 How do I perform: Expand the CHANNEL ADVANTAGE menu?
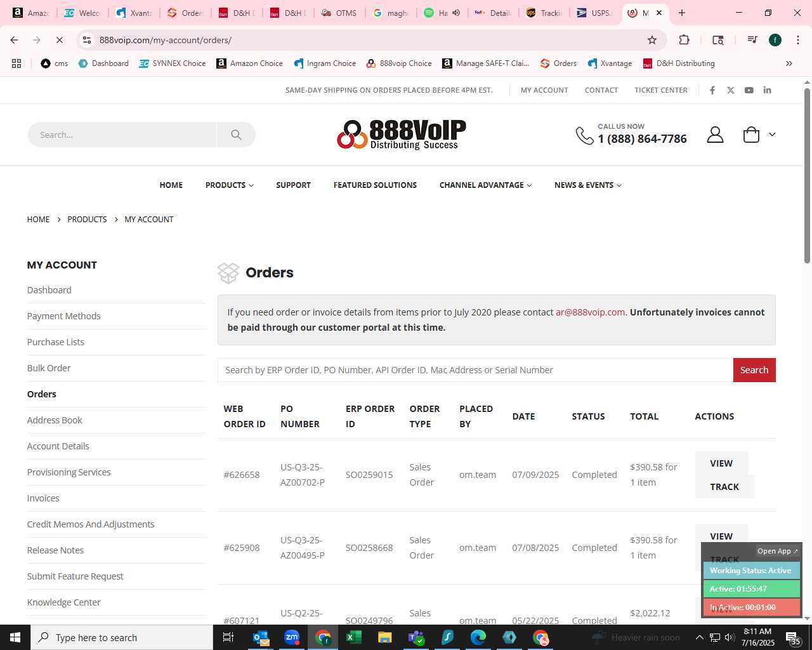(x=486, y=185)
